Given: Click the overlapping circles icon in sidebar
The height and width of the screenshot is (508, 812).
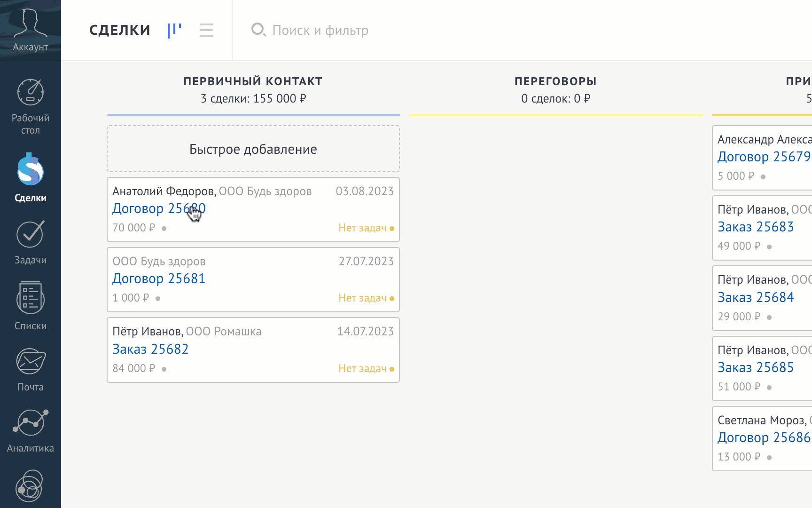Looking at the screenshot, I should coord(29,486).
